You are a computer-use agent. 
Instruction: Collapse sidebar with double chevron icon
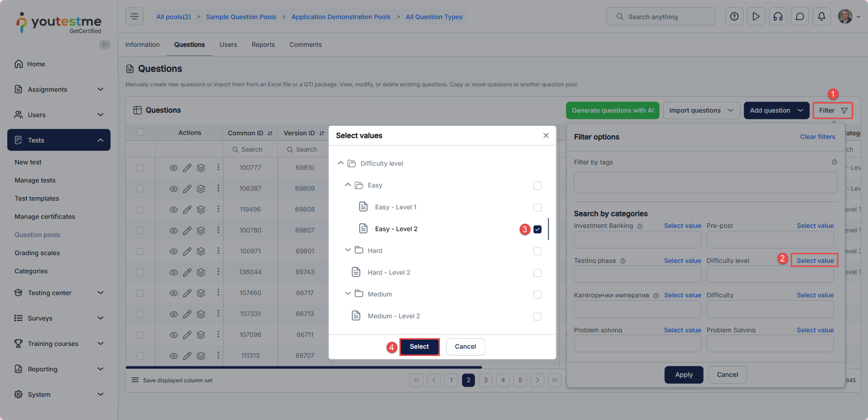point(105,44)
